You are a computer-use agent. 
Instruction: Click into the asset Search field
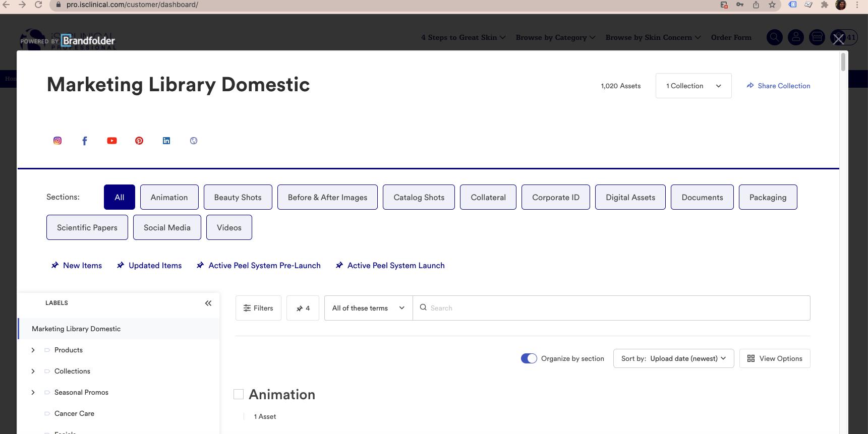click(x=615, y=308)
